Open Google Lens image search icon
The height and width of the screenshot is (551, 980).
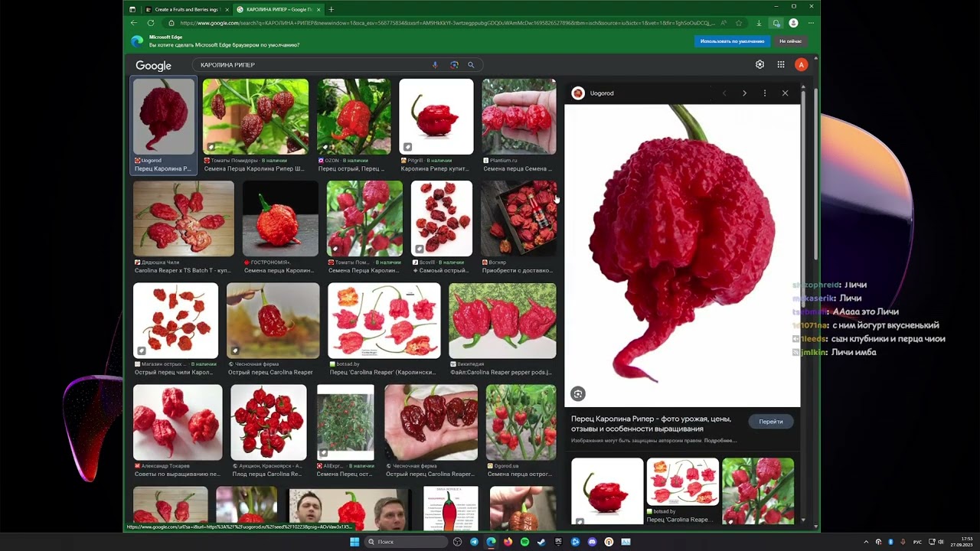(454, 65)
